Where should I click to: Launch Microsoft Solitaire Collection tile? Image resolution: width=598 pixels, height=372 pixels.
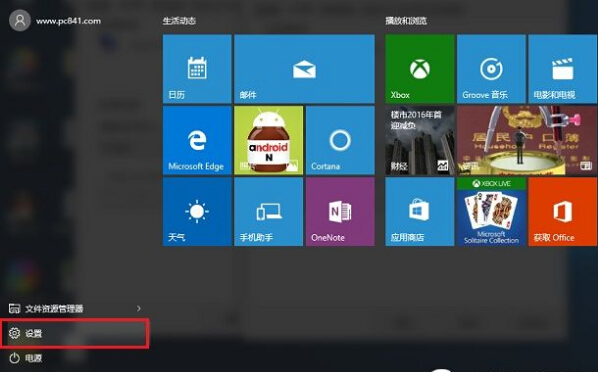(x=491, y=212)
